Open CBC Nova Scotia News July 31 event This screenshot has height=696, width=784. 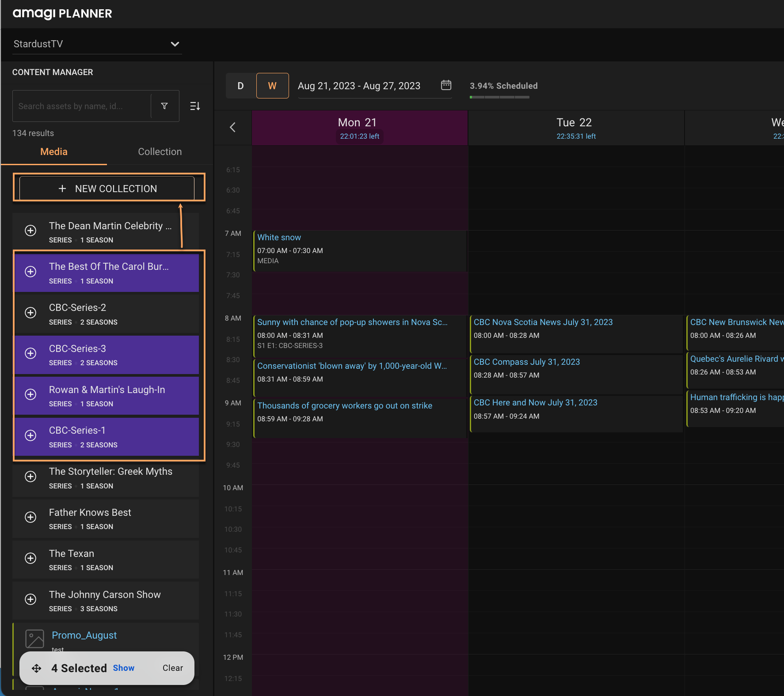[x=576, y=334]
